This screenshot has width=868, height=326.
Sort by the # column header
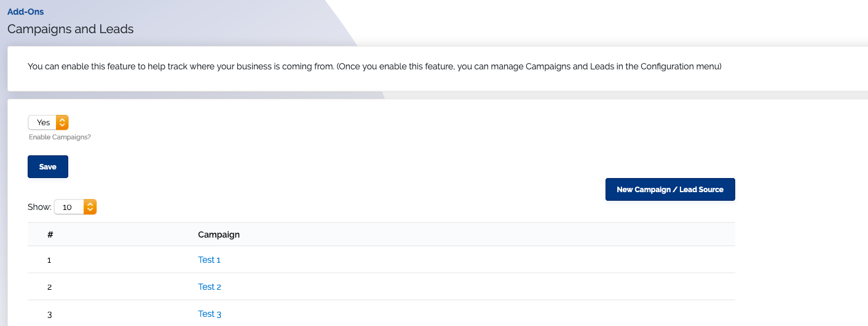(50, 235)
